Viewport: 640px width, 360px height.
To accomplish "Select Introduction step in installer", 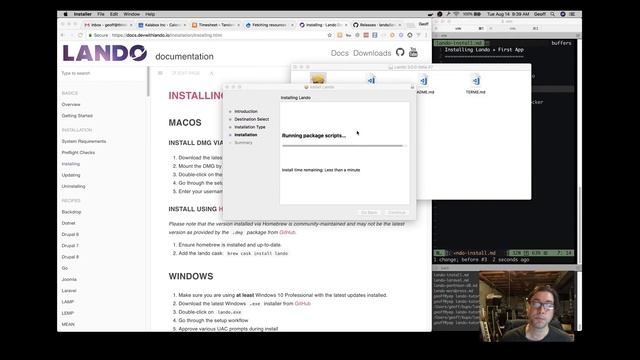I will coord(246,111).
